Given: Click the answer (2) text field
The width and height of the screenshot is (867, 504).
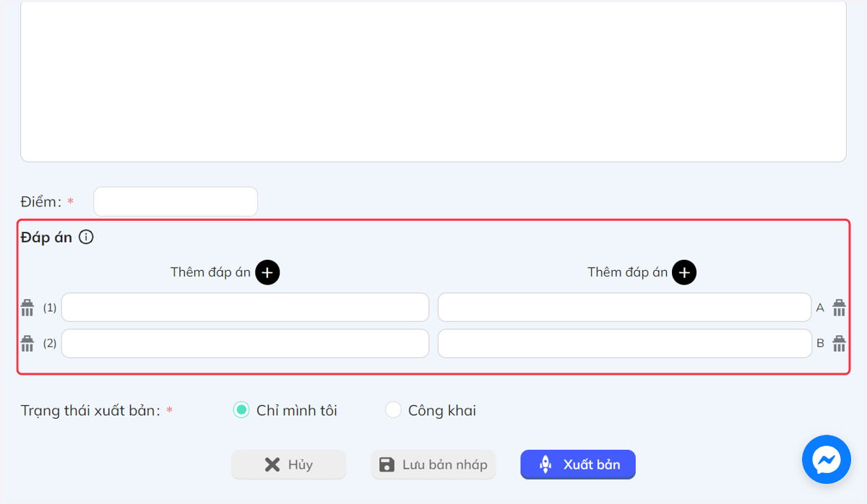Looking at the screenshot, I should [245, 343].
